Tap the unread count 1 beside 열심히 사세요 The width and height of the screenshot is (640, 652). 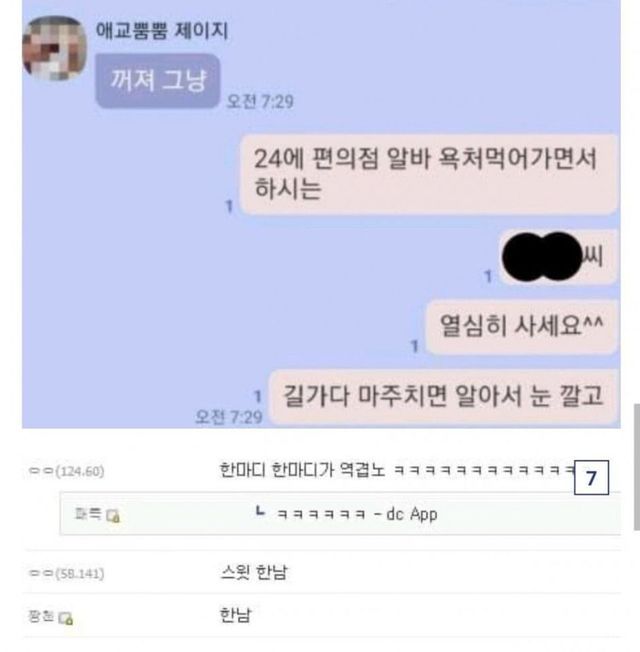pyautogui.click(x=414, y=346)
